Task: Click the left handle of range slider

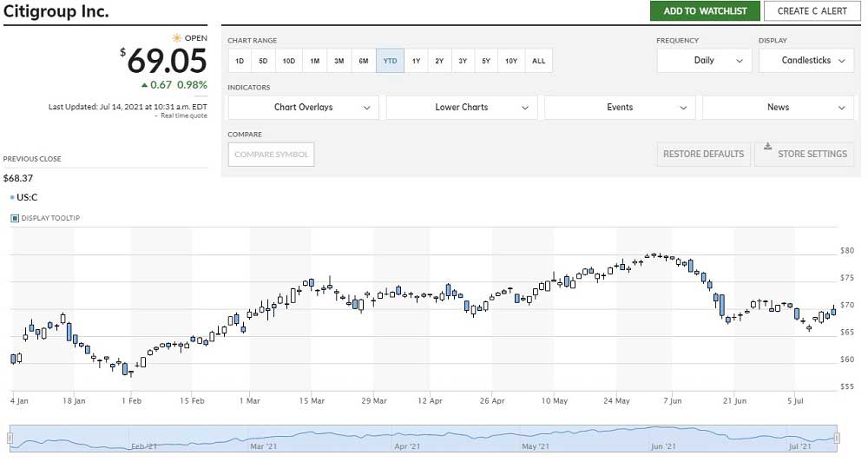Action: [x=10, y=439]
